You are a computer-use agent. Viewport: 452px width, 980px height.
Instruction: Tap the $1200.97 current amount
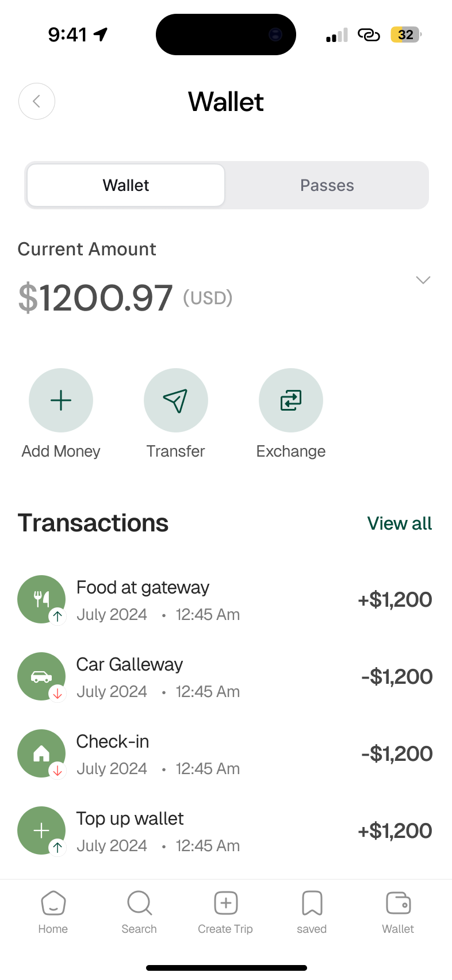click(x=95, y=298)
